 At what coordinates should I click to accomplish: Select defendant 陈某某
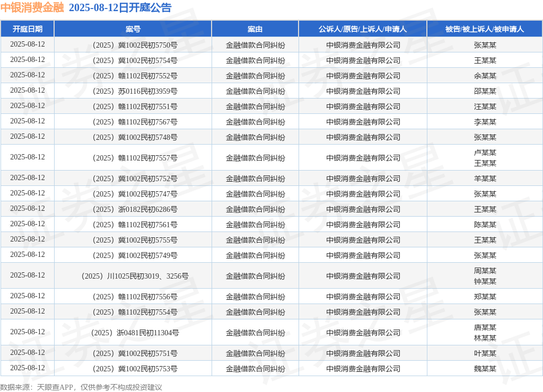click(485, 225)
